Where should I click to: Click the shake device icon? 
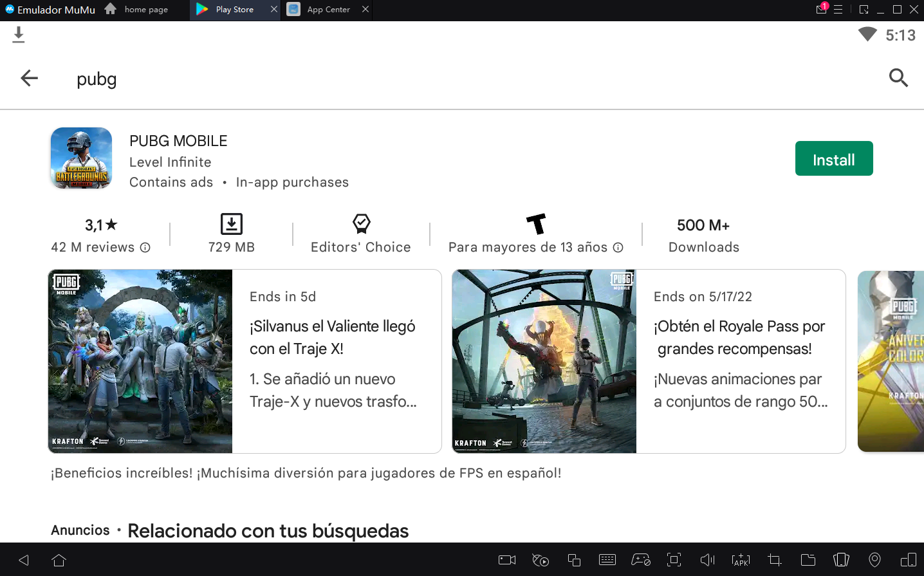841,560
